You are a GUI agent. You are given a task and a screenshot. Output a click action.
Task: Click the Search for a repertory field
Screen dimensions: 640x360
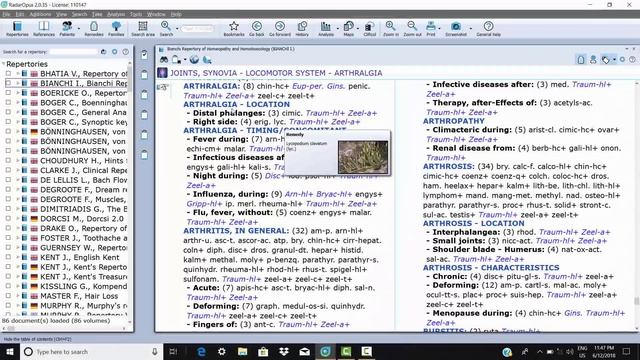coord(73,52)
